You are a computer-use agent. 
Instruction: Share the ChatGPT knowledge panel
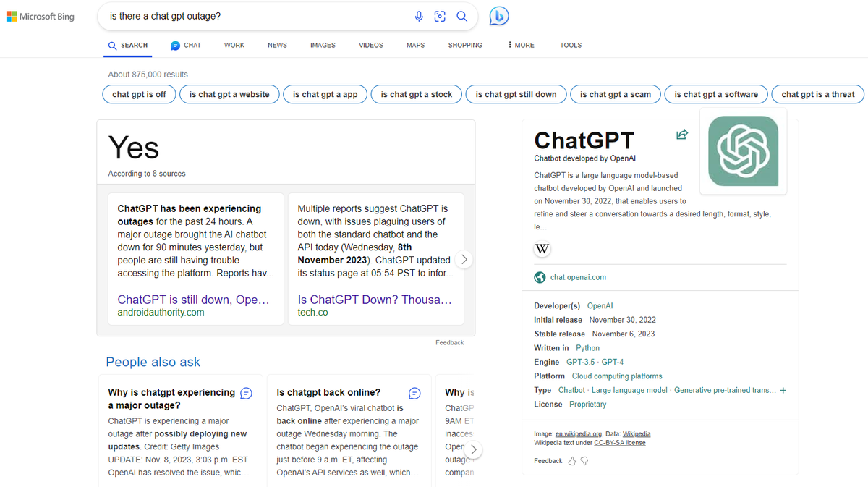click(x=681, y=134)
